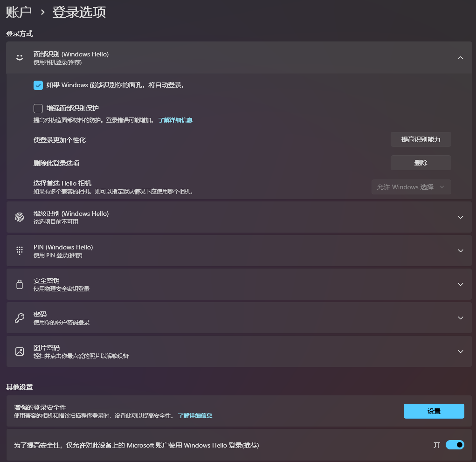The image size is (476, 462).
Task: Click the picture password image icon
Action: point(20,352)
